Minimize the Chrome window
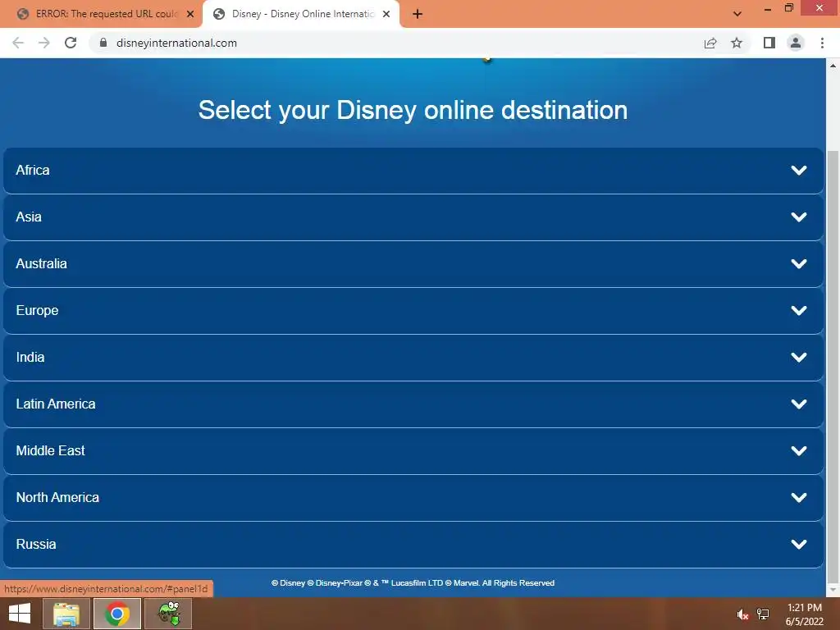Screen dimensions: 840x630 [x=768, y=8]
